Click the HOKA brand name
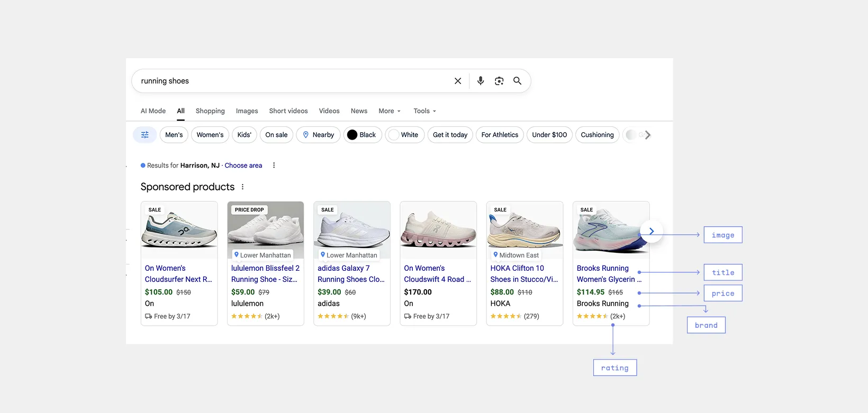868x413 pixels. pyautogui.click(x=500, y=304)
